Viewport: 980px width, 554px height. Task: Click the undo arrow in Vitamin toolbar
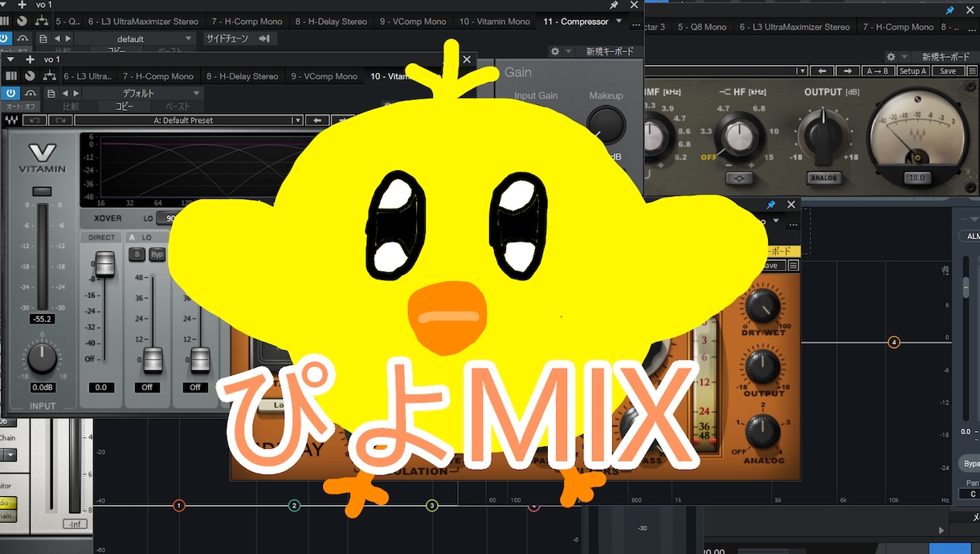35,120
